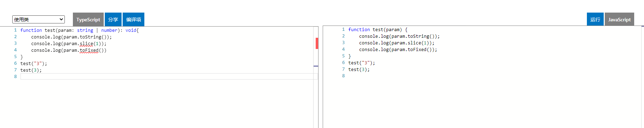Click 'function test(param) {' in JavaScript output
This screenshot has height=128, width=644.
point(378,30)
